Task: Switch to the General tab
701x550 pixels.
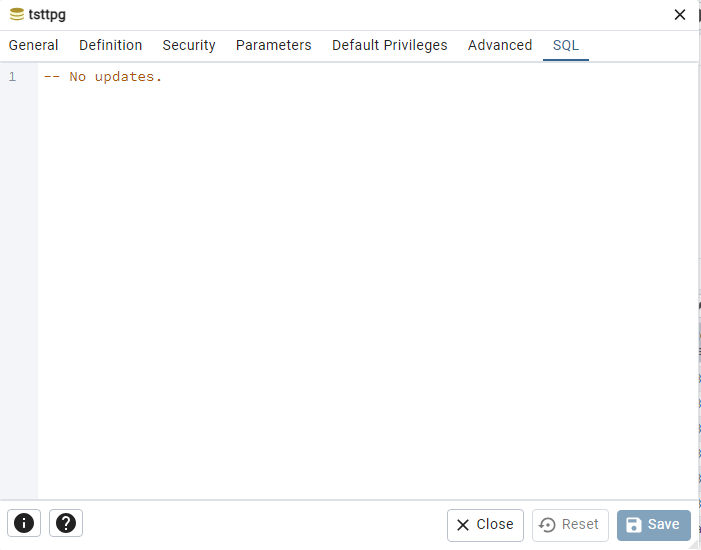Action: pos(34,45)
